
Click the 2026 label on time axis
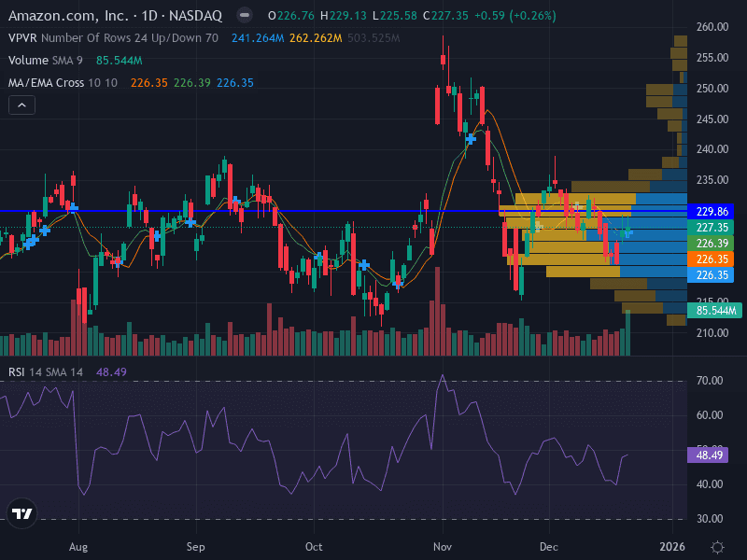point(672,547)
